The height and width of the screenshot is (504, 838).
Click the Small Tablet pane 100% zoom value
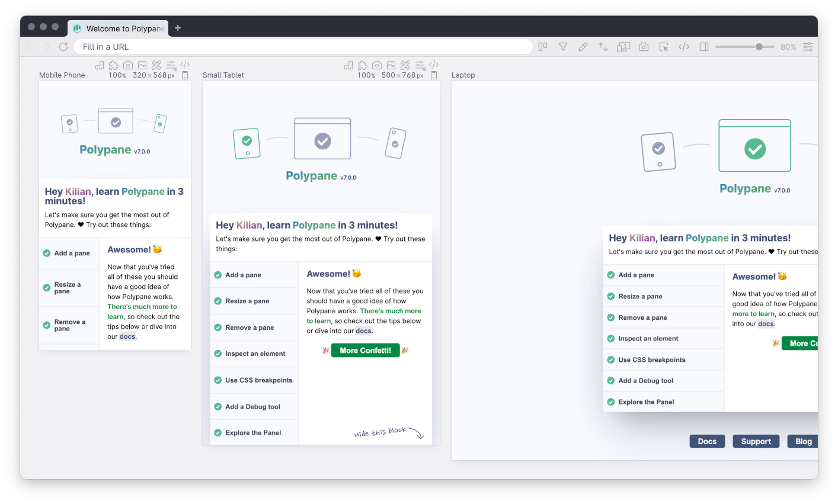pyautogui.click(x=366, y=75)
